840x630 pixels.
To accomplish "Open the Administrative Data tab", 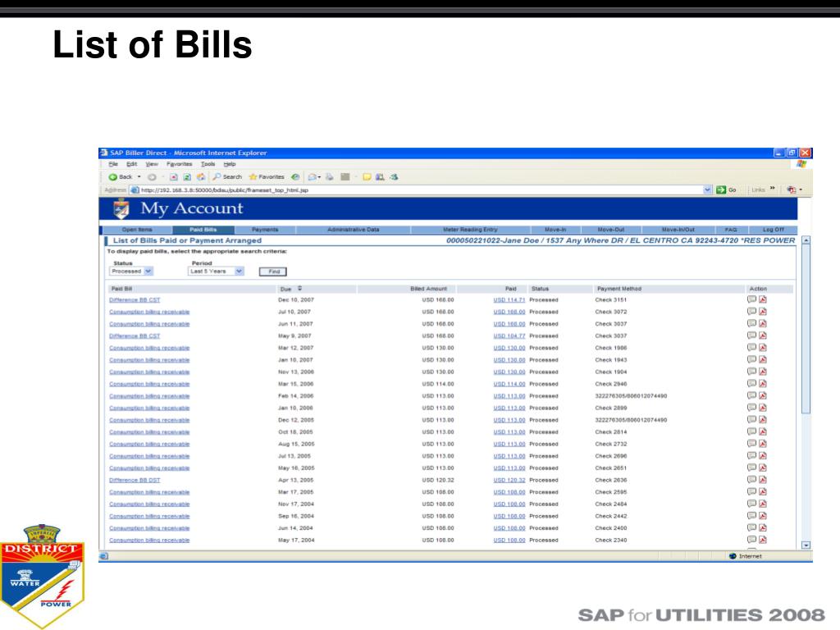I will pos(353,230).
